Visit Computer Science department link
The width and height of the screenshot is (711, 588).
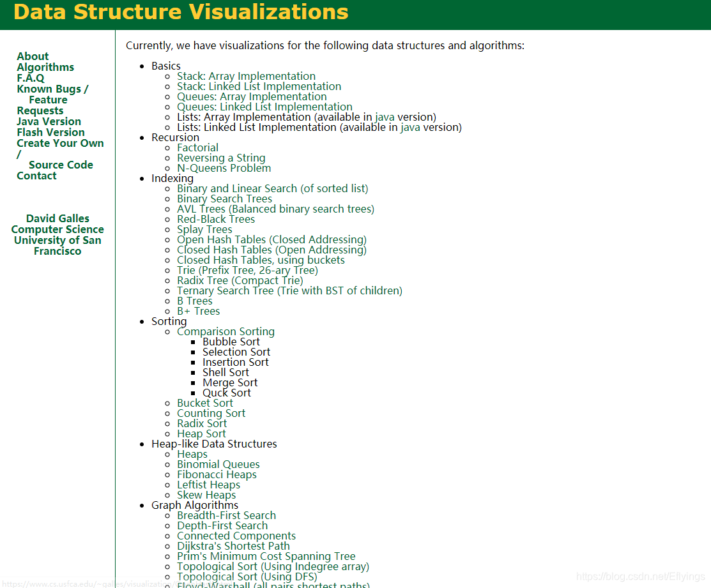click(x=57, y=229)
